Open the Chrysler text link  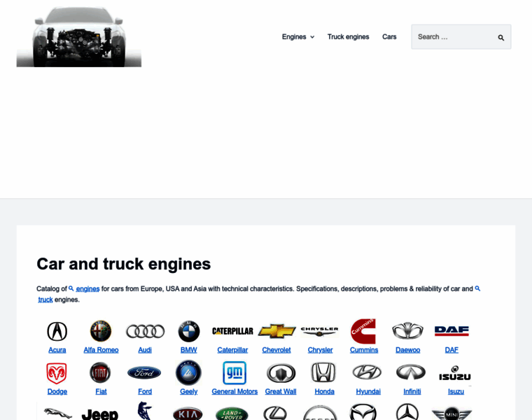pyautogui.click(x=320, y=350)
